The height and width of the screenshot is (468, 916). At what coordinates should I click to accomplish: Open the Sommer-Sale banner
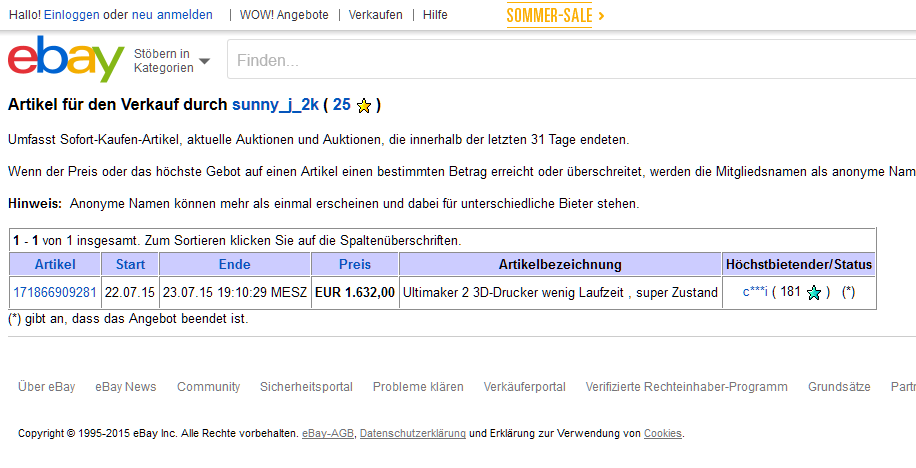(555, 15)
